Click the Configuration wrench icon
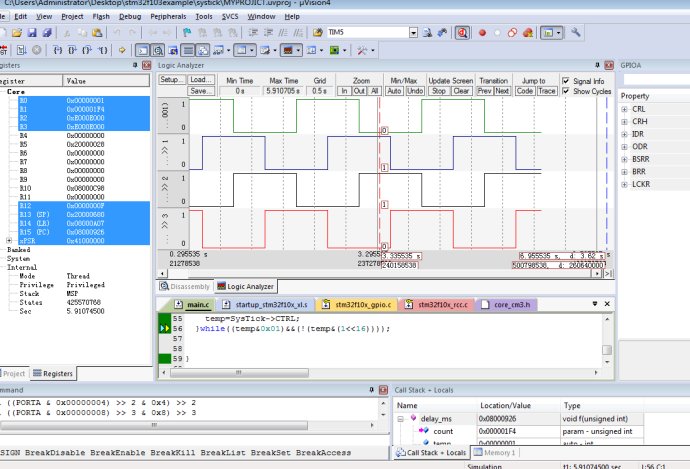Screen dimensions: 690x469 click(x=576, y=32)
